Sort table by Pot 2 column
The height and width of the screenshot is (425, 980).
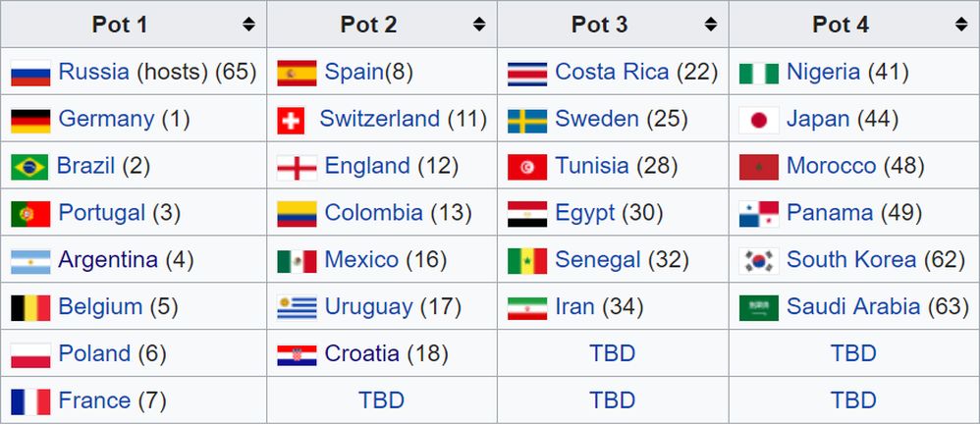(x=479, y=25)
